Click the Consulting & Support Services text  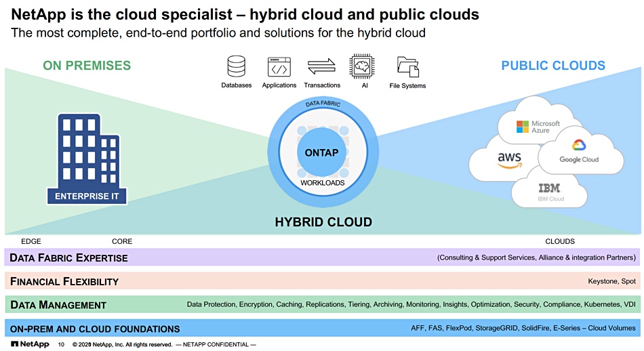(536, 257)
